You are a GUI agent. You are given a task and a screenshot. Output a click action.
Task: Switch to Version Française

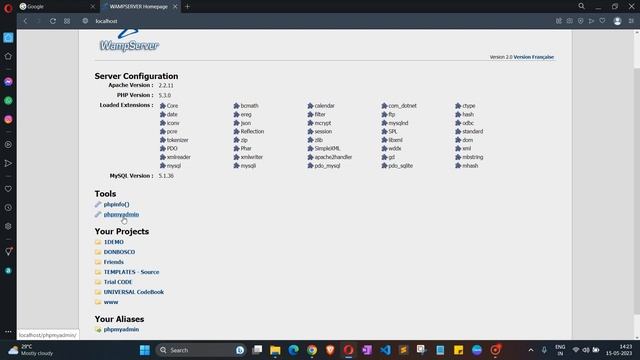[x=533, y=57]
